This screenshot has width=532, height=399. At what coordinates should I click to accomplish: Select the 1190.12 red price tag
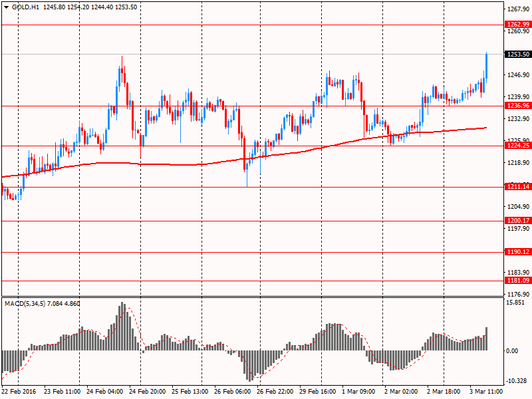[x=517, y=252]
